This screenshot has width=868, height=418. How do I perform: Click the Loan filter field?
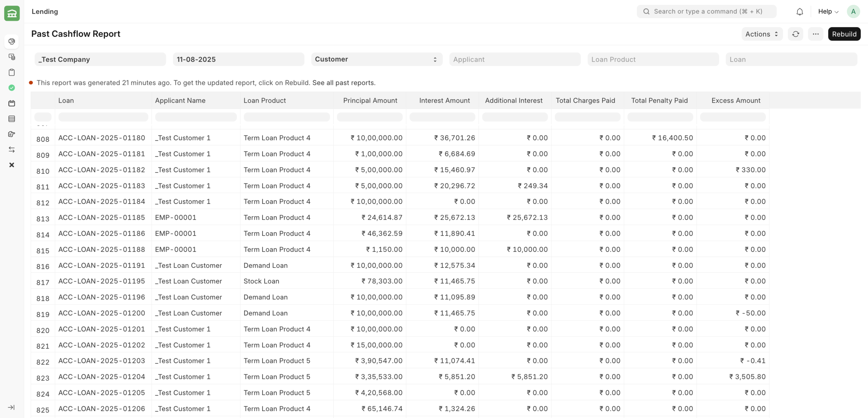pyautogui.click(x=791, y=59)
